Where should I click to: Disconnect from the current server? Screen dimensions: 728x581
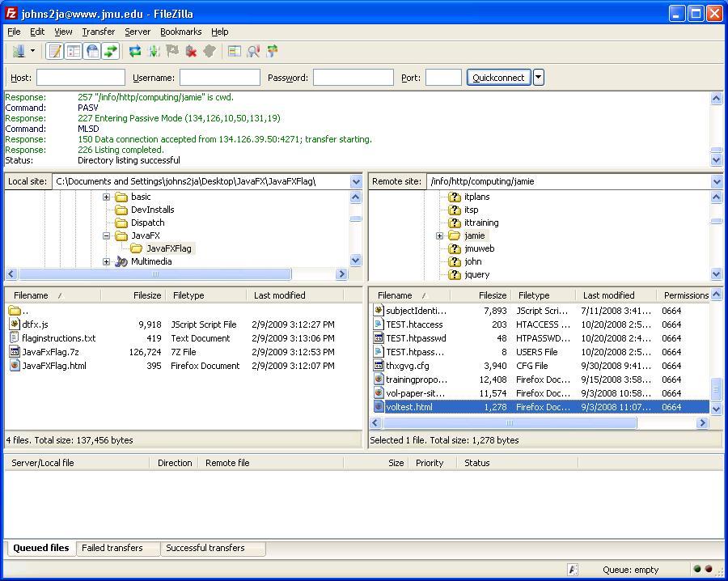pos(191,51)
